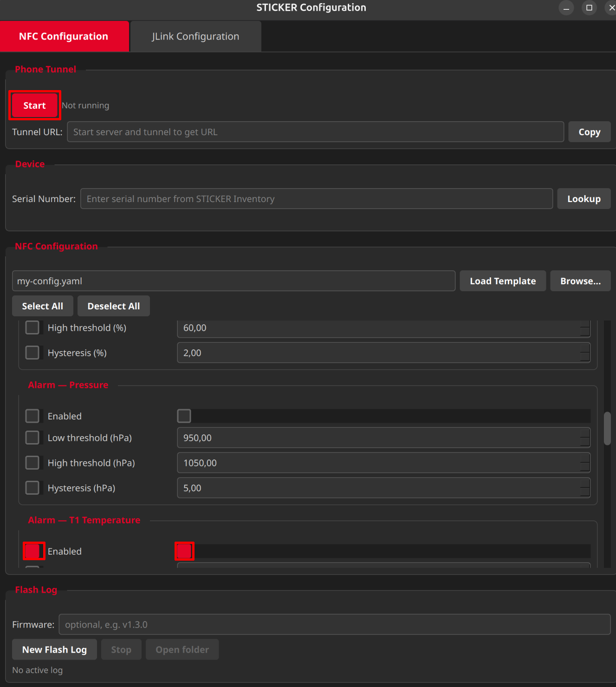Click the my-config.yaml file path field
Screen dimensions: 616x687
233,281
